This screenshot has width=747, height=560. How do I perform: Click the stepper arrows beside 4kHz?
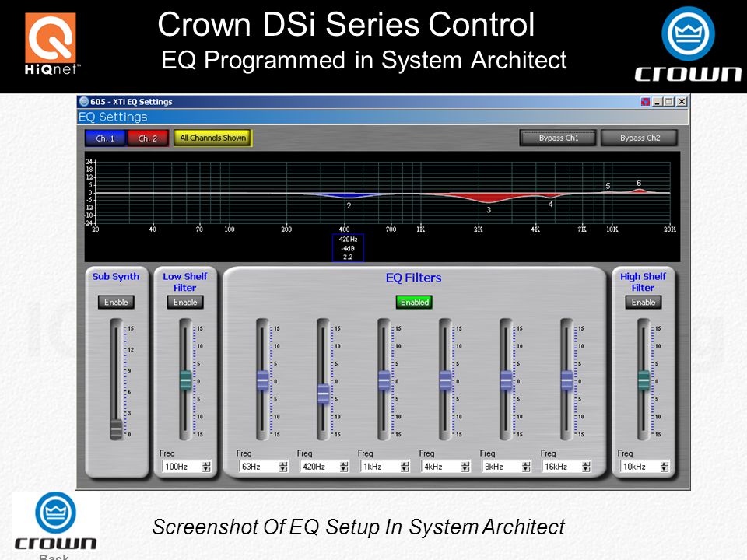click(x=466, y=467)
